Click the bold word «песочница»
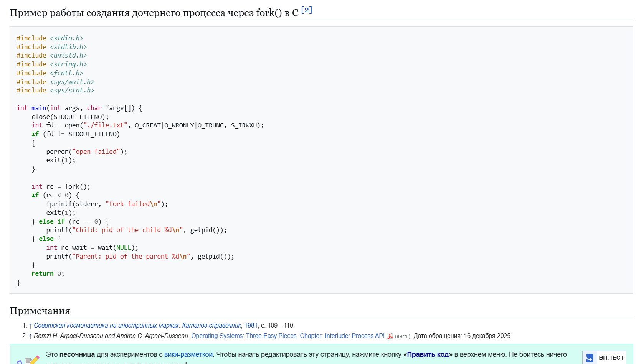This screenshot has height=364, width=636. (x=77, y=354)
